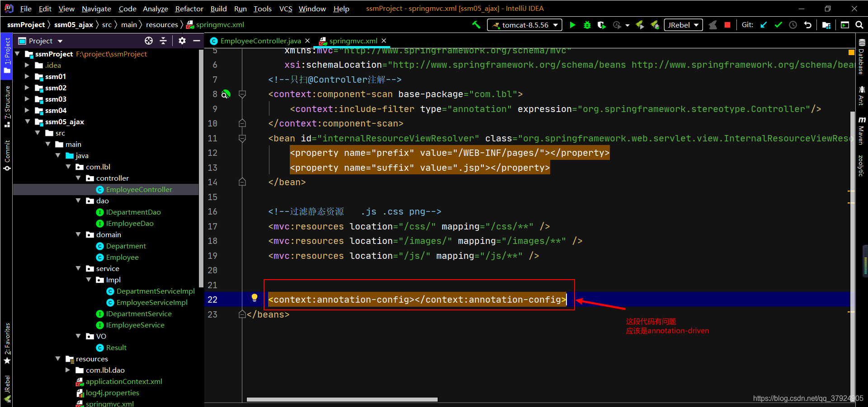868x407 pixels.
Task: Toggle code folding on line 11 bean
Action: click(242, 138)
